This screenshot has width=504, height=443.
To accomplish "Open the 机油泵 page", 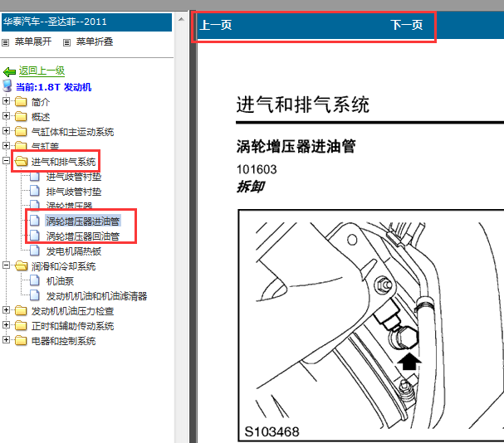I will click(60, 281).
